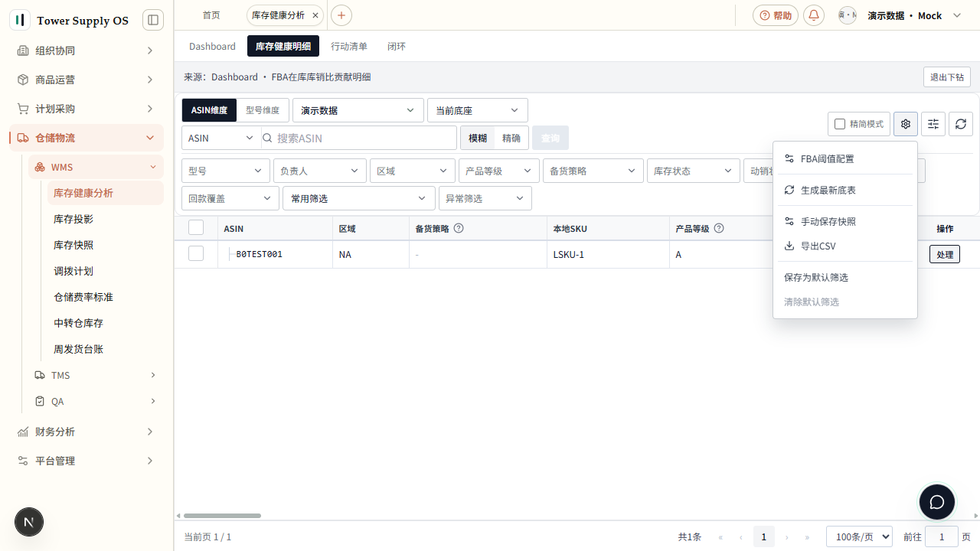Click the user avatar in header
This screenshot has width=980, height=551.
click(848, 15)
